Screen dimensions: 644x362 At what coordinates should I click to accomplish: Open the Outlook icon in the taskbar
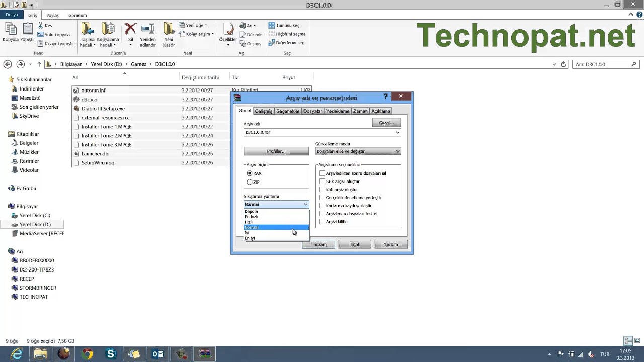tap(157, 354)
